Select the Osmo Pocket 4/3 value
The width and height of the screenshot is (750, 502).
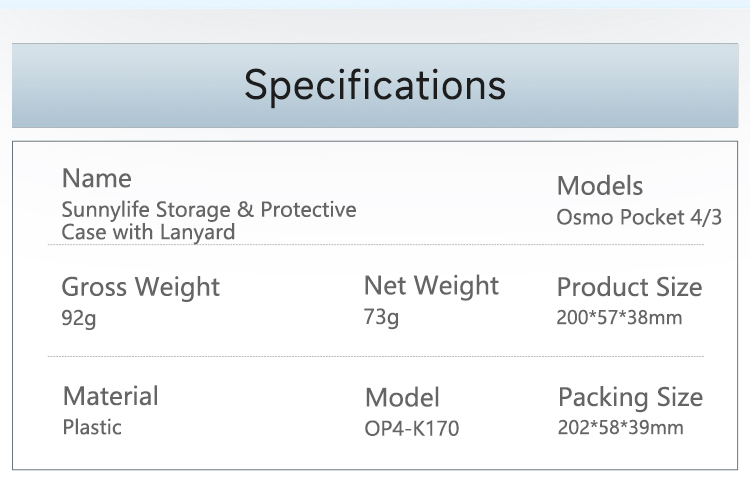[x=638, y=217]
